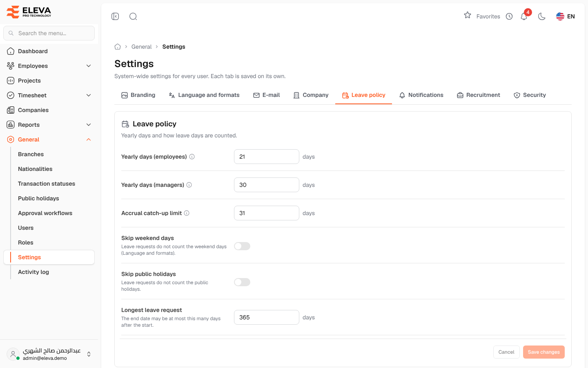Go to home breadcrumb icon
588x368 pixels.
(118, 47)
